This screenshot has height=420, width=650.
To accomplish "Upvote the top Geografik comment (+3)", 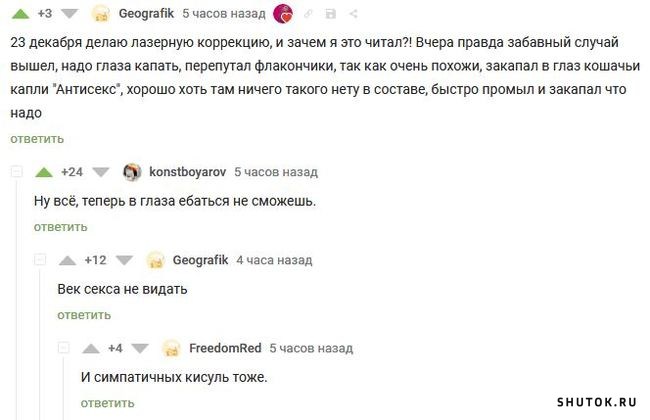I will (20, 14).
